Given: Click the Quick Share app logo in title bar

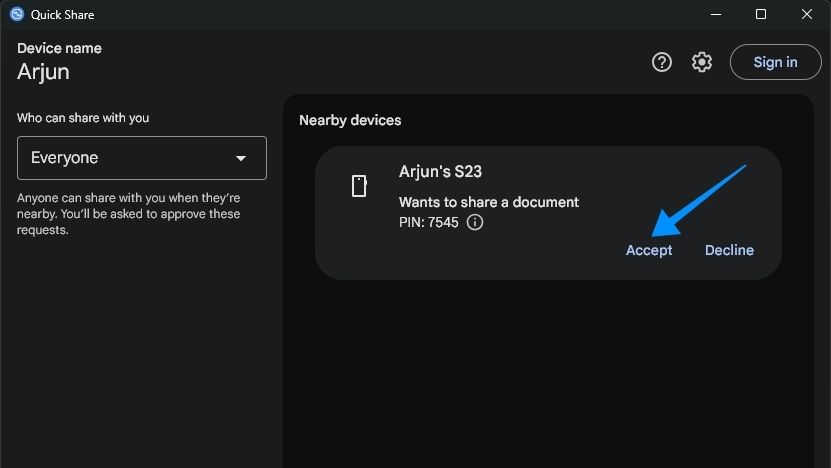Looking at the screenshot, I should (17, 14).
